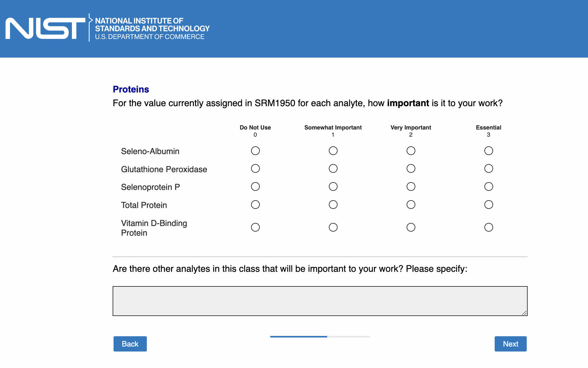Go to the Next survey page
This screenshot has height=368, width=588.
pos(510,344)
